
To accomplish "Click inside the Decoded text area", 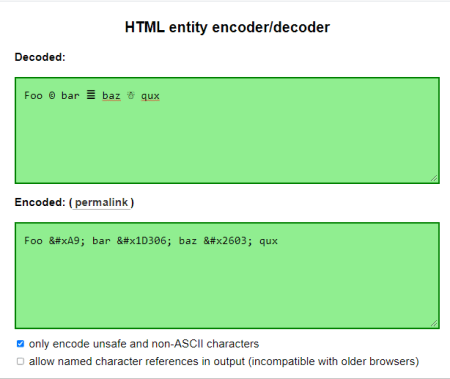I will pyautogui.click(x=227, y=130).
